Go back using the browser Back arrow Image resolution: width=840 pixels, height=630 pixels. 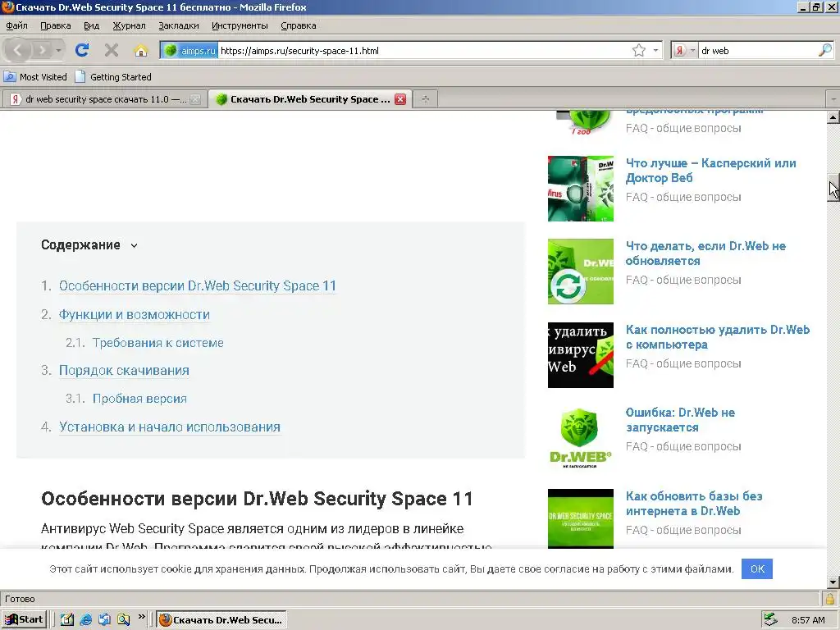18,50
